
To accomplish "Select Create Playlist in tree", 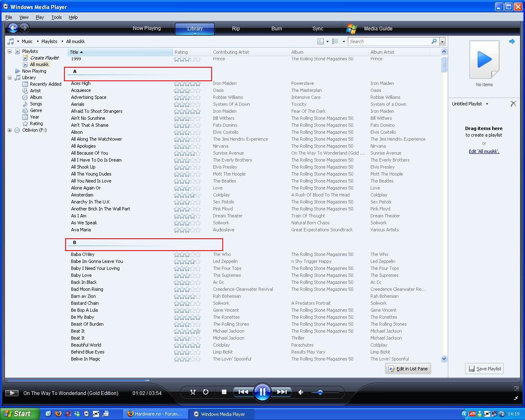I will 44,58.
